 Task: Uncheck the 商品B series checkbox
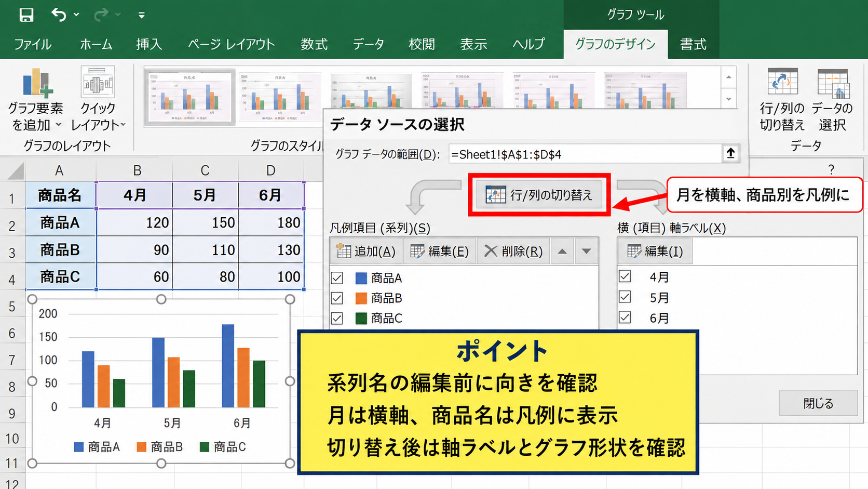pos(337,298)
